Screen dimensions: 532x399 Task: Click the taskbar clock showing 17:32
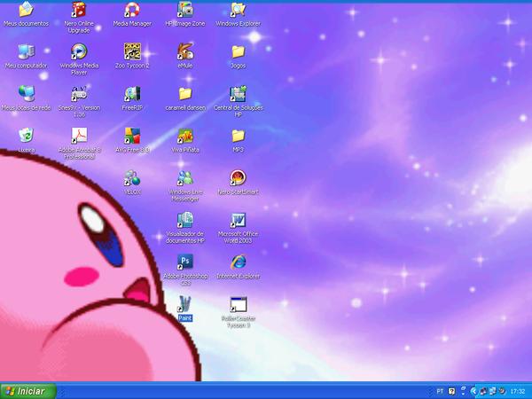(x=518, y=392)
